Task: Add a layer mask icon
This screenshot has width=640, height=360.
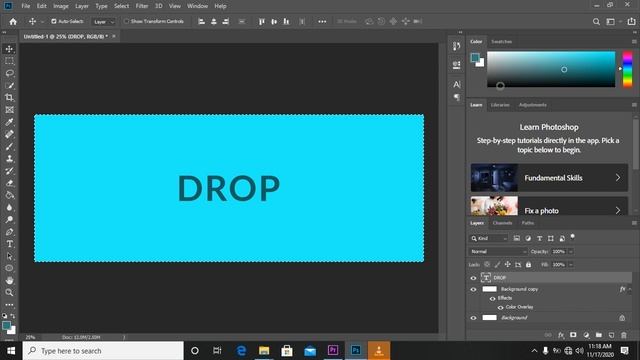Action: point(573,335)
